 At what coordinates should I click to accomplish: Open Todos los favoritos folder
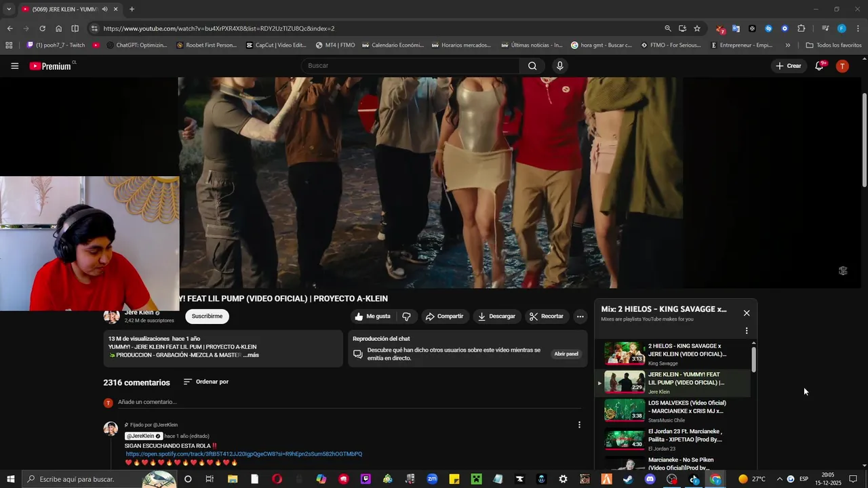pos(833,45)
